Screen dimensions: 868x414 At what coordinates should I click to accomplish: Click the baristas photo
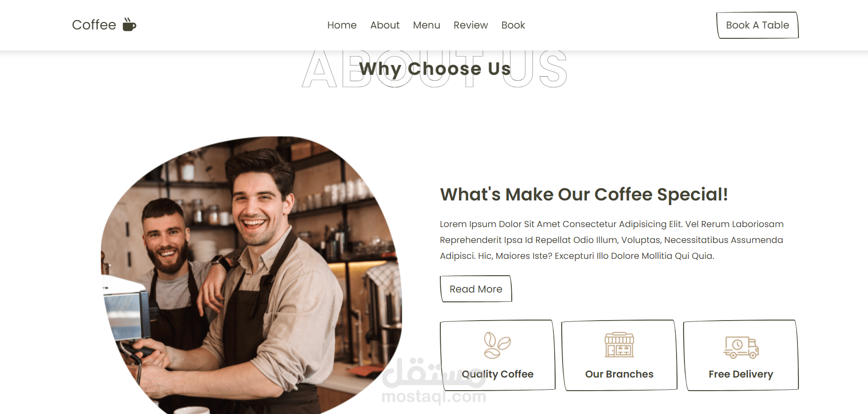[x=251, y=275]
